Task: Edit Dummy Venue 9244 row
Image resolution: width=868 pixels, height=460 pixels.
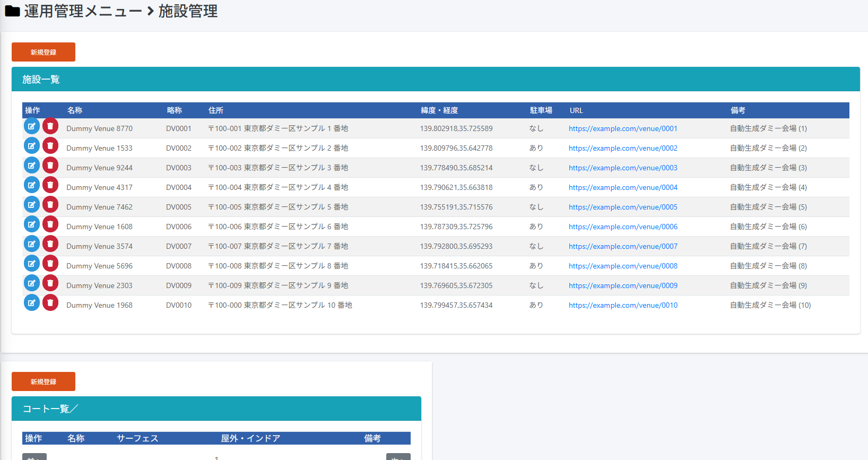Action: pos(32,166)
